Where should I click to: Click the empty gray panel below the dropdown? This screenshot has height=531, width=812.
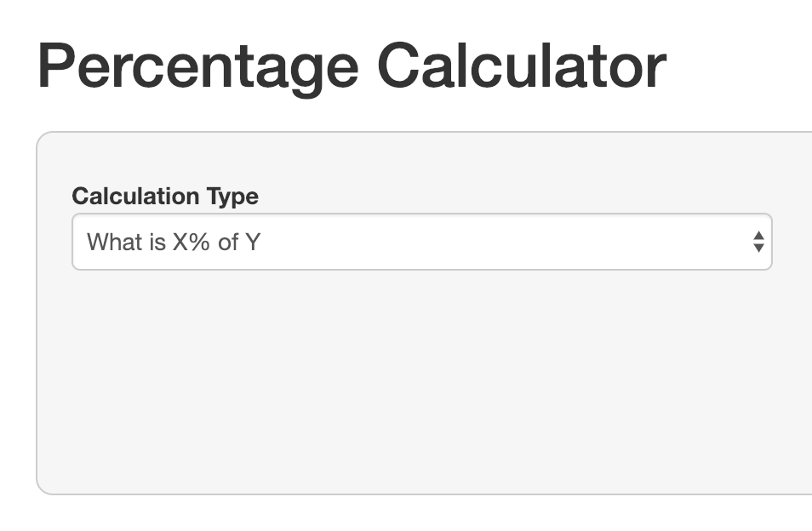point(421,383)
